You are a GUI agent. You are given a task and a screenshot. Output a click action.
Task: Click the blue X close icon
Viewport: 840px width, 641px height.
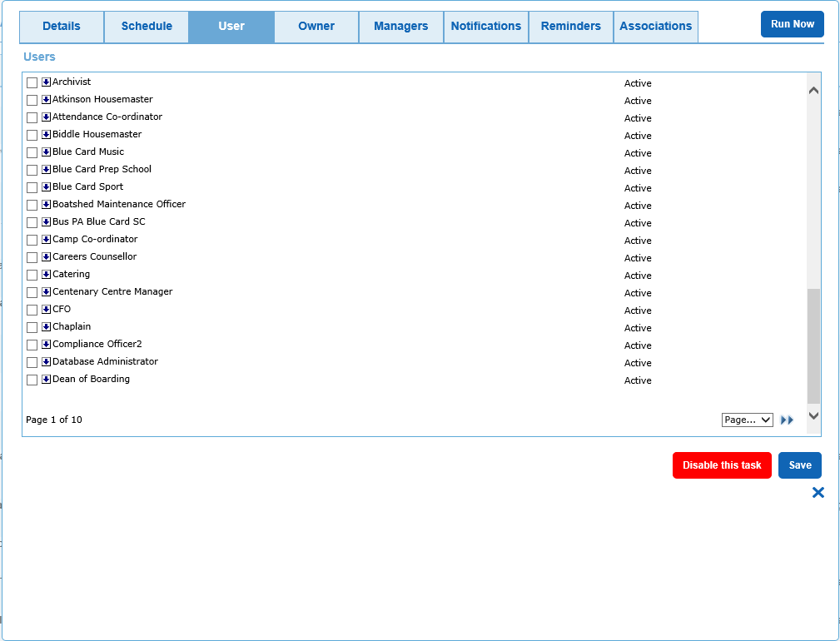(818, 492)
